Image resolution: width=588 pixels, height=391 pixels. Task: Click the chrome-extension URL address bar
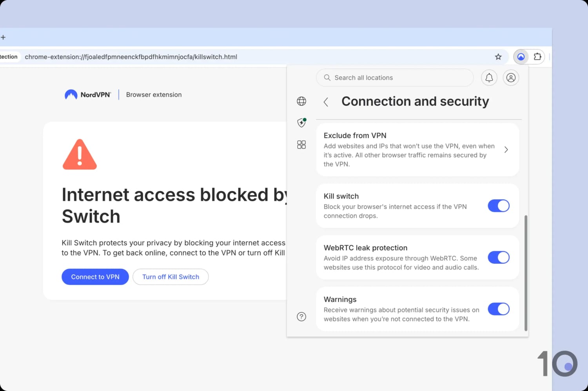(x=255, y=57)
